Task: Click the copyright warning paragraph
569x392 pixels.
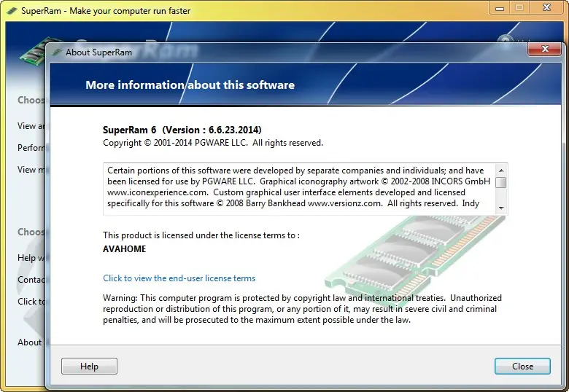Action: [302, 309]
